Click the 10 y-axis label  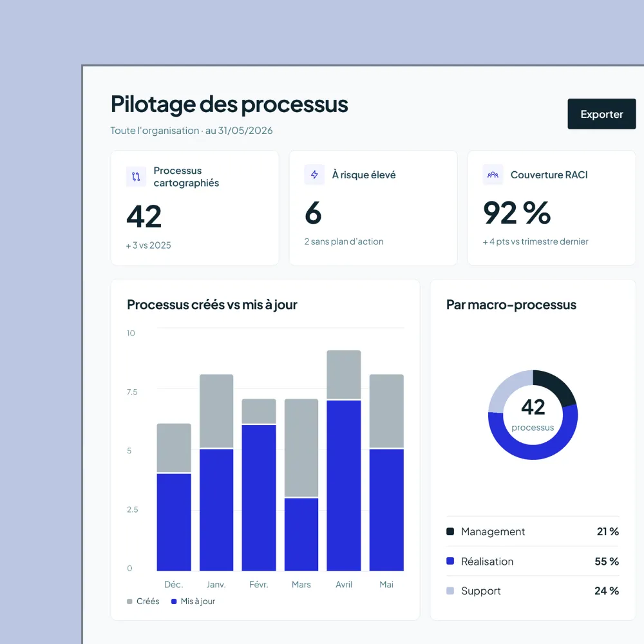click(131, 333)
